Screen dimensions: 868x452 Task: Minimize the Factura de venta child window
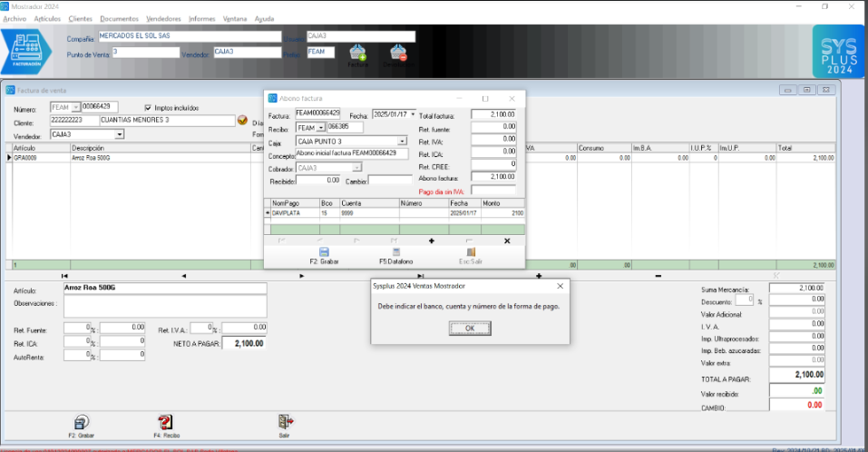(x=787, y=90)
